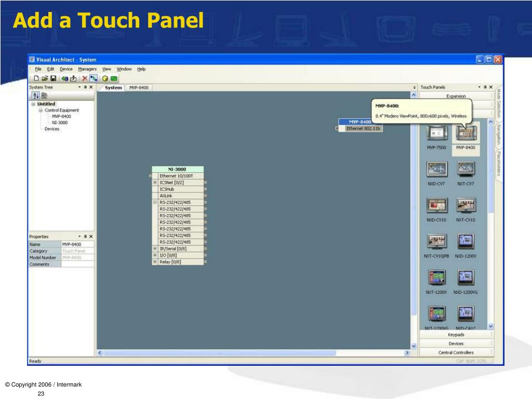Open the Managers menu
532x399 pixels.
point(87,69)
